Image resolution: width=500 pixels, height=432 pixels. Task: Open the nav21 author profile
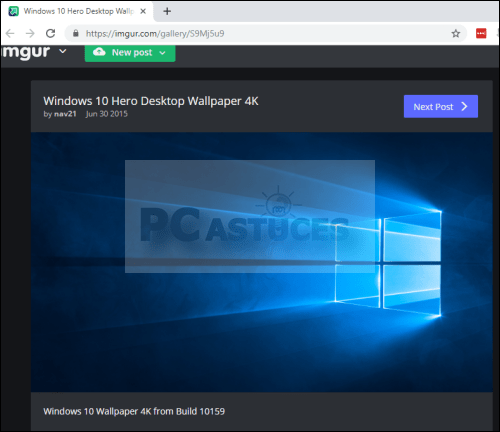pos(65,114)
